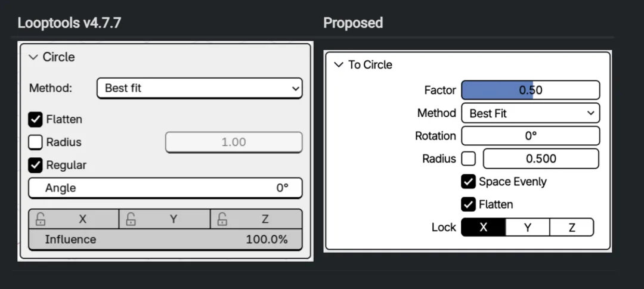Viewport: 644px width, 289px height.
Task: Click the Z axis lock icon in Looptools
Action: click(222, 219)
